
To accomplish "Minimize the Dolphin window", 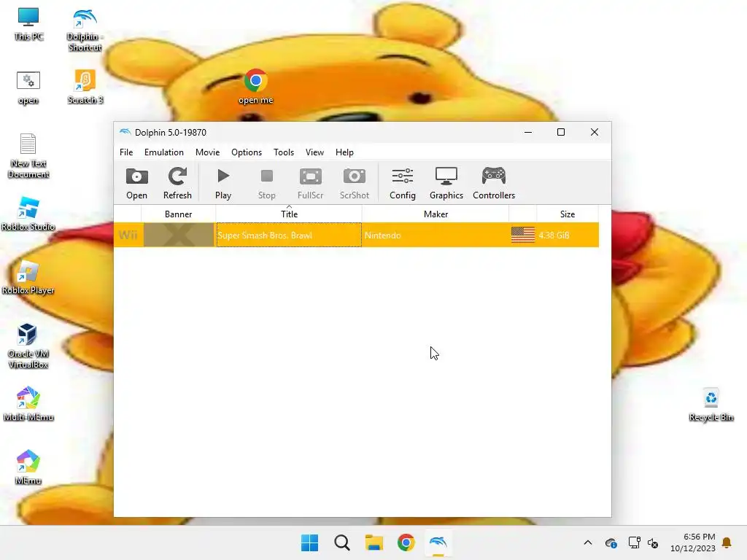I will coord(528,132).
